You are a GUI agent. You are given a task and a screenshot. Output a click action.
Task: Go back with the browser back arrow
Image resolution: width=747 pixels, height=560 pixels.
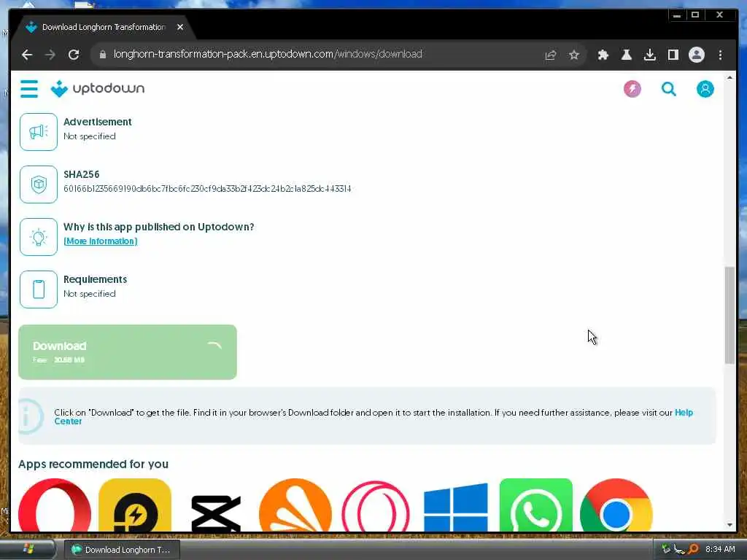(27, 54)
